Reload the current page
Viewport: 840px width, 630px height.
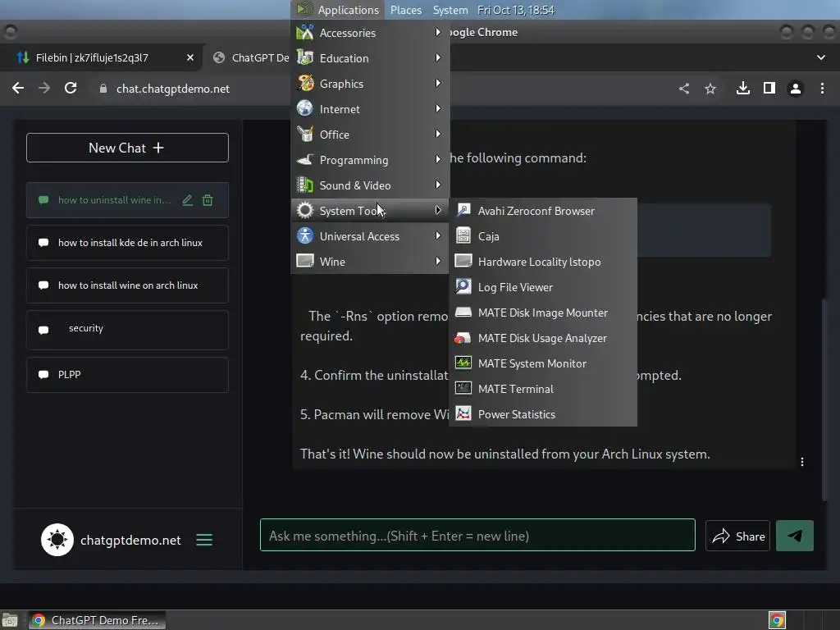(x=71, y=89)
